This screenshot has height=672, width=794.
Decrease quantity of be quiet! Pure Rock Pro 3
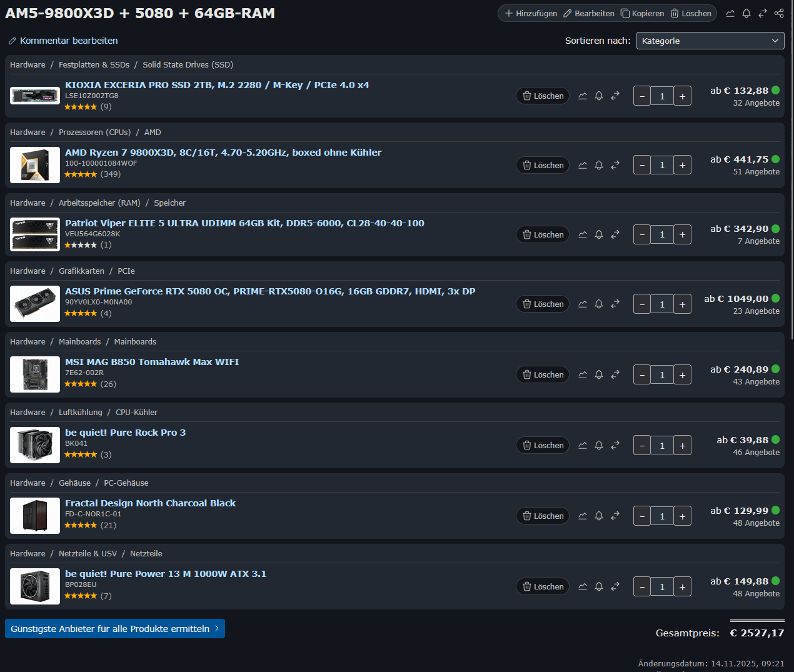point(642,445)
